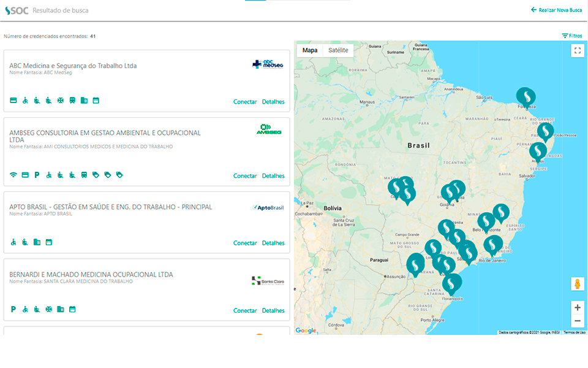Click Conectar on the AMBSEG CONSULTORIA card
The height and width of the screenshot is (368, 588).
point(245,176)
